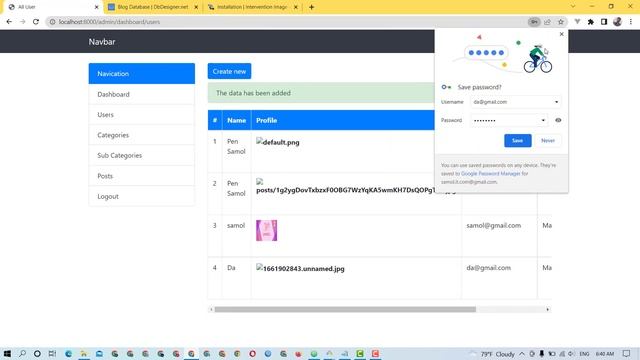Bookmark this page with the star icon
The width and height of the screenshot is (640, 360).
pyautogui.click(x=561, y=22)
